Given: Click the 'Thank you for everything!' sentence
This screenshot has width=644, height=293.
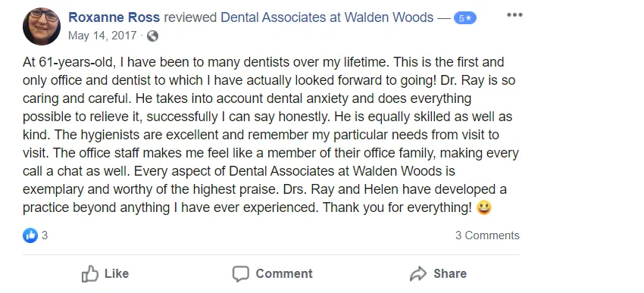Looking at the screenshot, I should pos(398,207).
